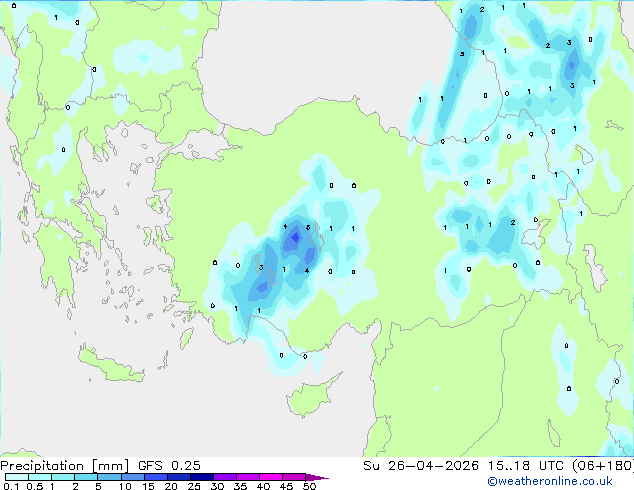Click the "0.5" legend scale label

click(x=35, y=486)
